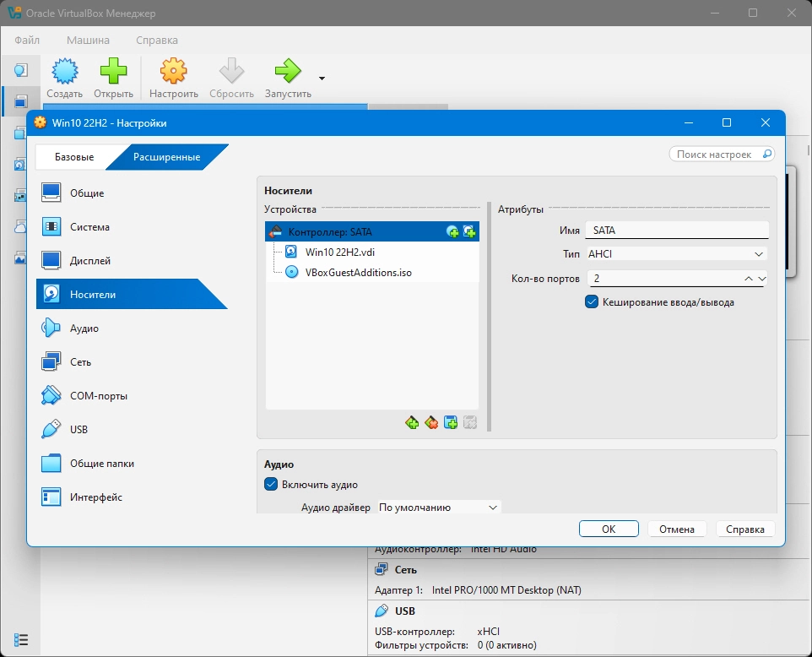
Task: Click the list menu icon at sidebar bottom
Action: [21, 640]
